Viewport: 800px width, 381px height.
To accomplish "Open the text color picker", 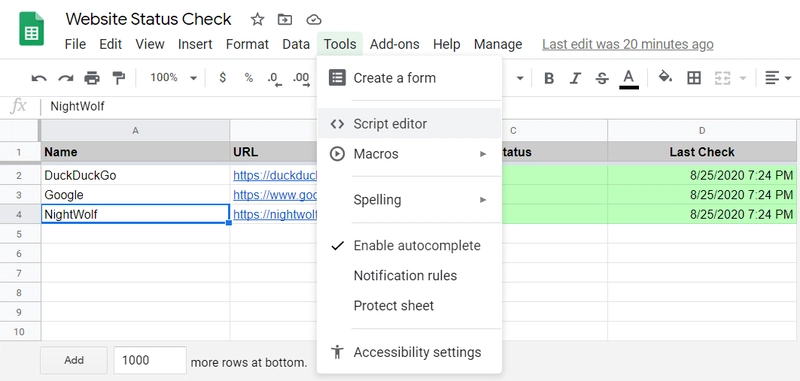I will click(629, 79).
